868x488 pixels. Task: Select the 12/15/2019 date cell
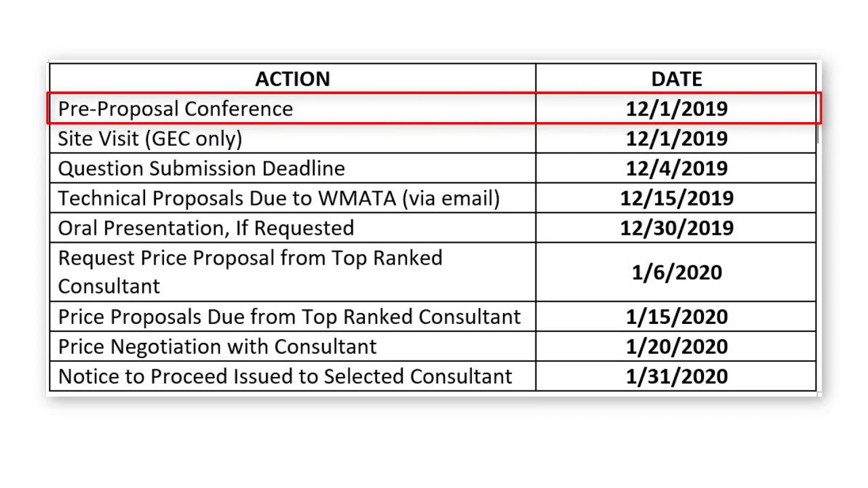676,198
